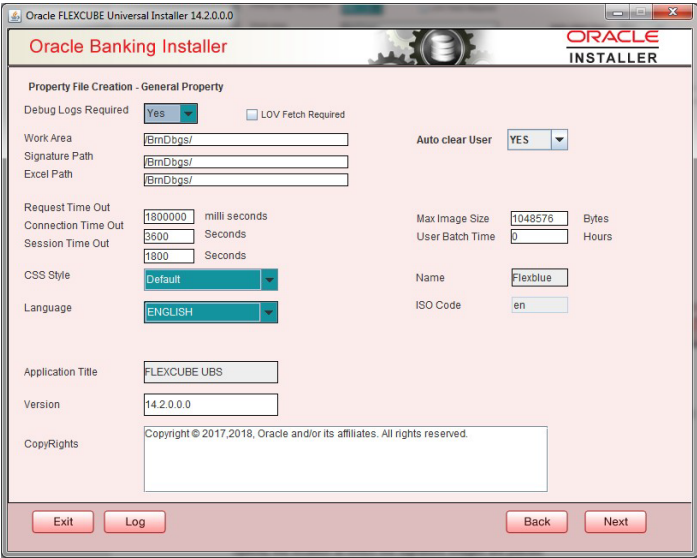Click the Application Title field

[x=211, y=372]
